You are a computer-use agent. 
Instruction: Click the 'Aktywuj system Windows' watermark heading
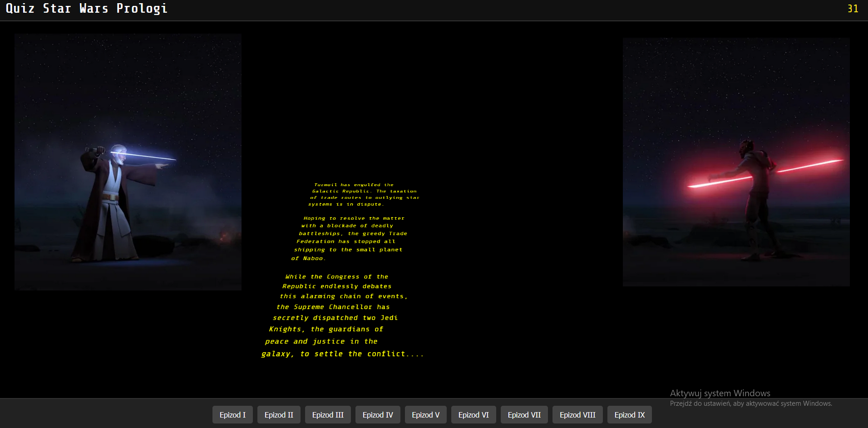click(720, 393)
